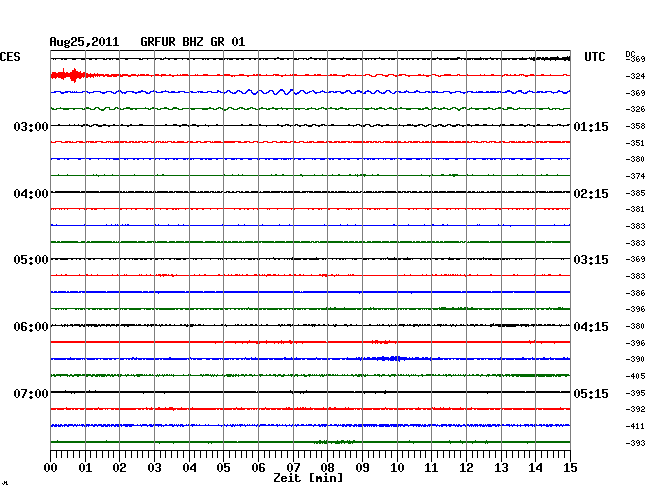Select the "06:00" local time label
Viewport: 650px width, 494px height.
click(31, 327)
